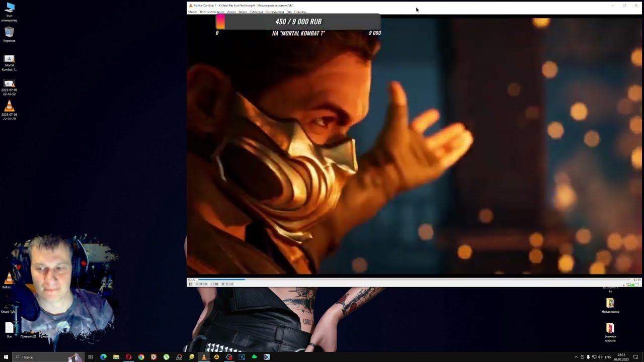This screenshot has height=362, width=644.
Task: Open the Windows notification center
Action: click(636, 357)
